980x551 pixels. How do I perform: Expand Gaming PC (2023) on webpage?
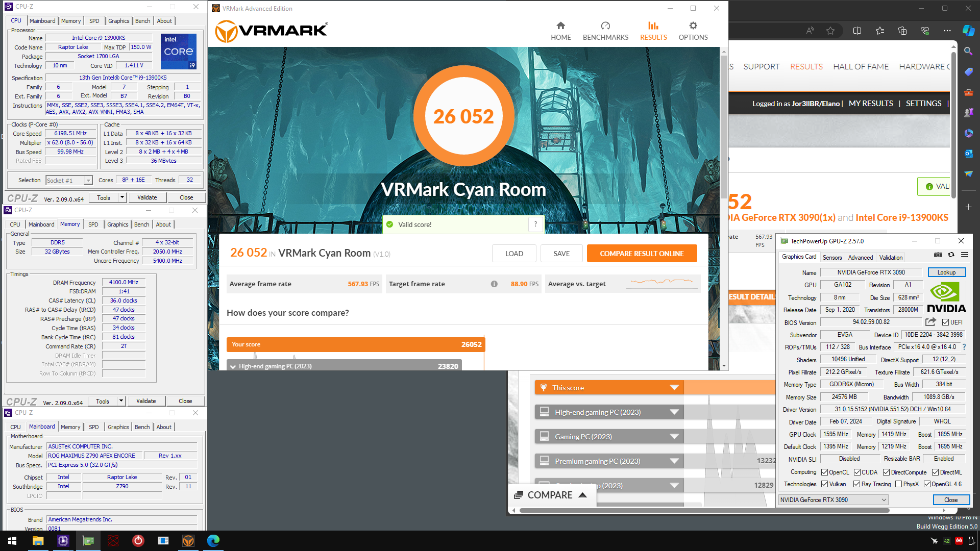point(674,437)
